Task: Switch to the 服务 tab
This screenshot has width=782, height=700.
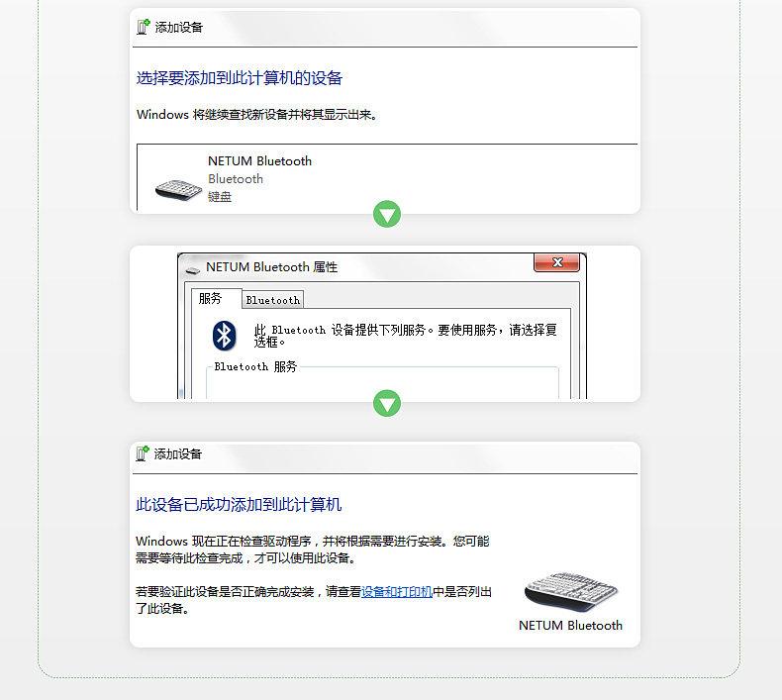Action: [217, 298]
